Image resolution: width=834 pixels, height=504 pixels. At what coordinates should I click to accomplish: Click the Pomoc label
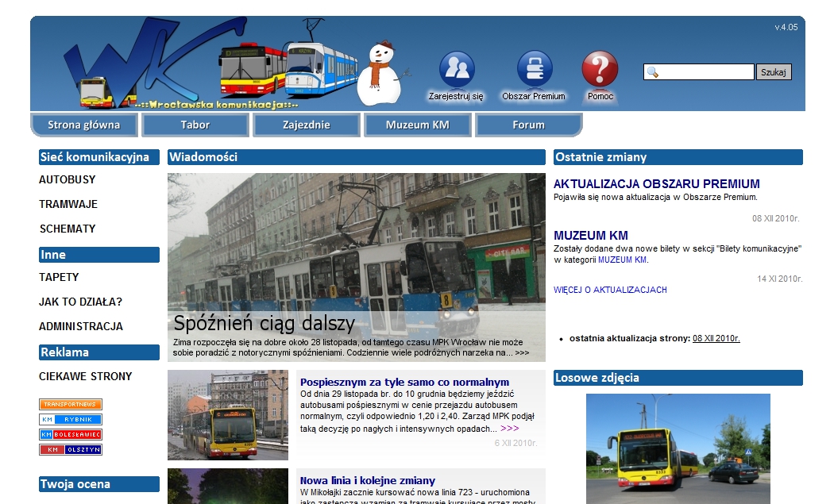pyautogui.click(x=600, y=96)
